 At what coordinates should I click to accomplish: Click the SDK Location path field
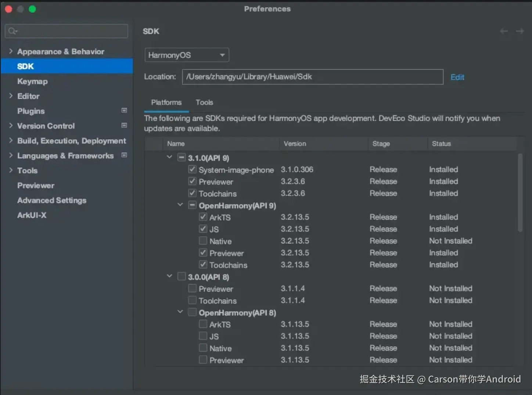[x=313, y=77]
